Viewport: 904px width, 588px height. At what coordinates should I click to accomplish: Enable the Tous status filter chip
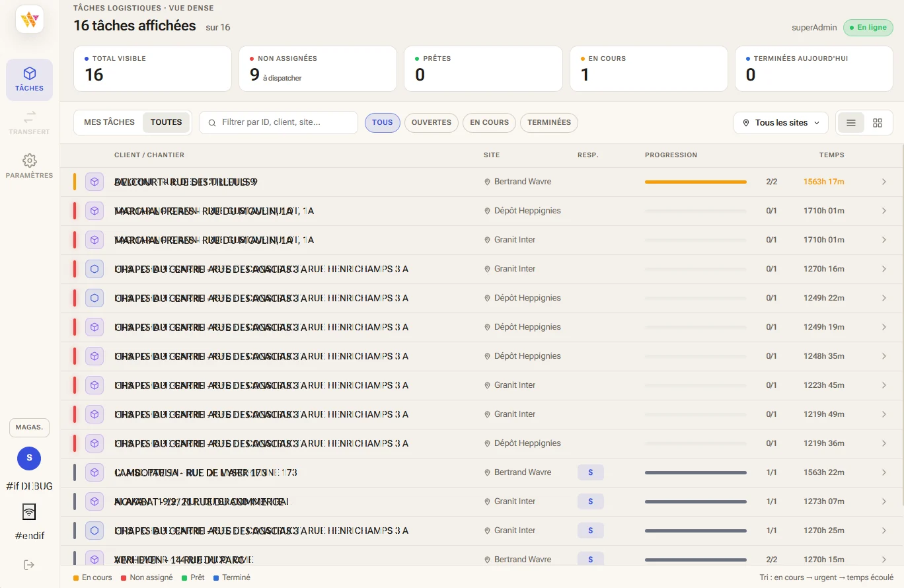click(383, 123)
